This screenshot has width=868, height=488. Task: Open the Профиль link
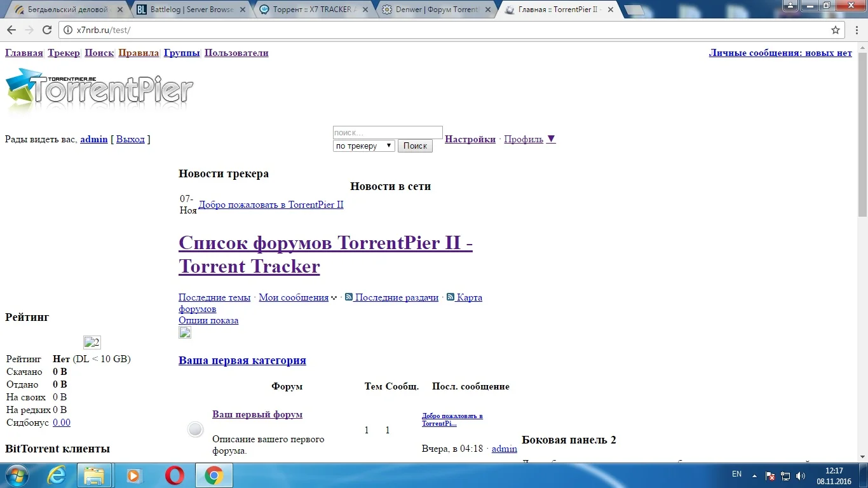click(524, 139)
